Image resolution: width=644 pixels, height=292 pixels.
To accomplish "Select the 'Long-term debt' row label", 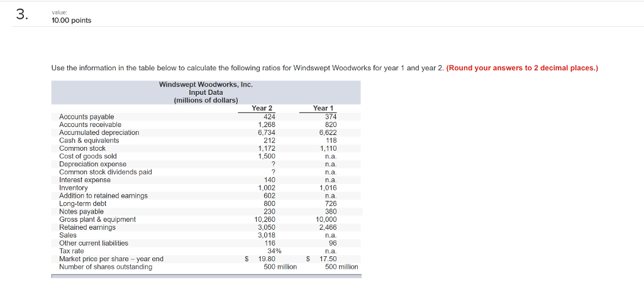I will click(83, 203).
